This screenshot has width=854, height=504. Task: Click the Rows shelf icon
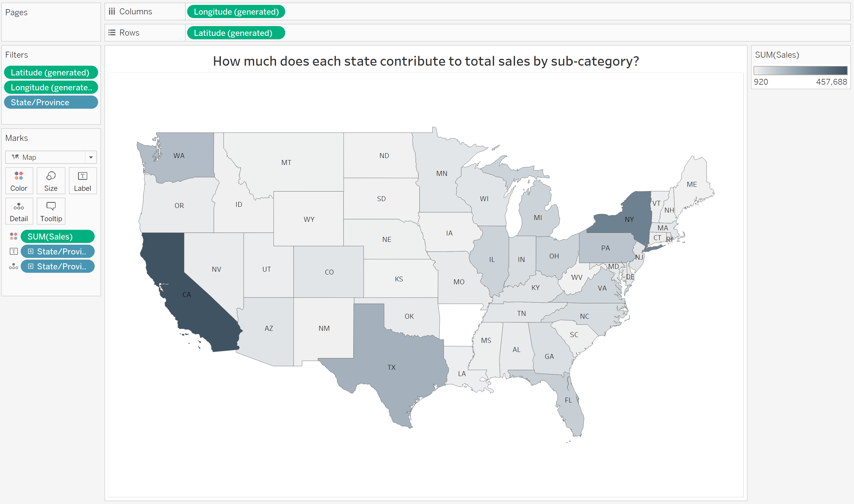[112, 33]
